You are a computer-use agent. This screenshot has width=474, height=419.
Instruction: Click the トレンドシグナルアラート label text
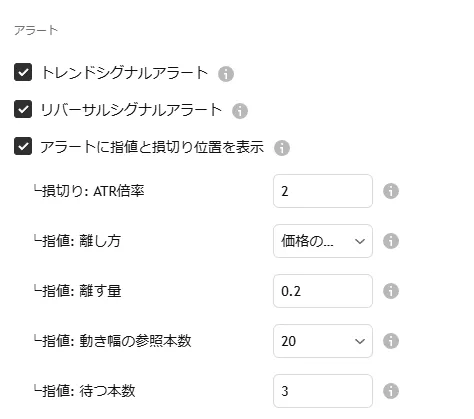coord(125,72)
